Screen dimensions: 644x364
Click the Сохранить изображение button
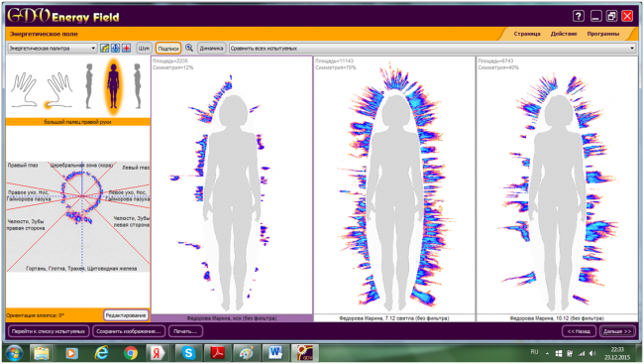129,331
